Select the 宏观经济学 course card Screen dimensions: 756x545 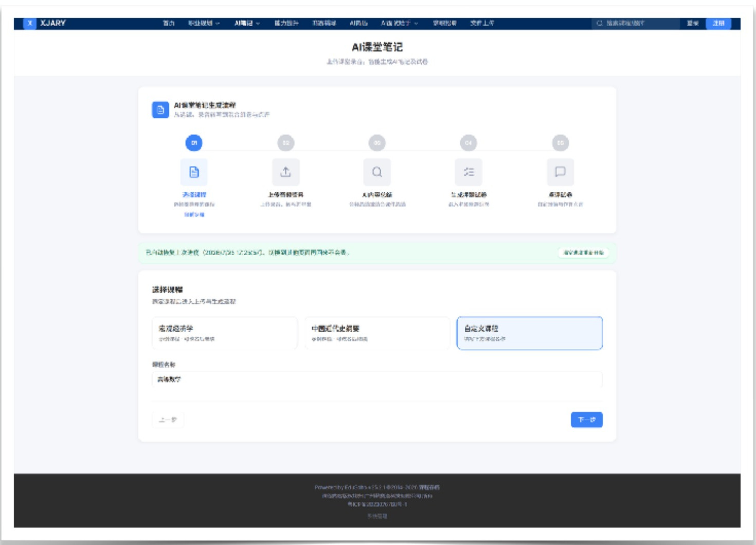coord(225,333)
